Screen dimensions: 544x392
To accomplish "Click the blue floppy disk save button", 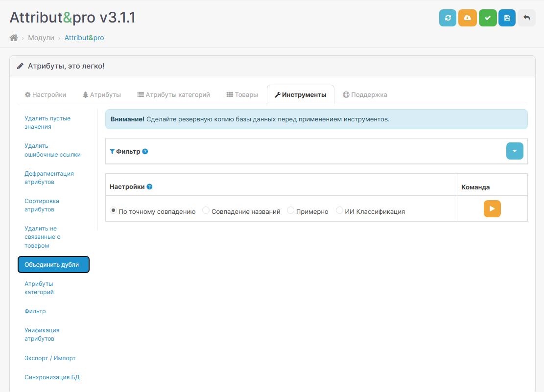I will [x=507, y=18].
